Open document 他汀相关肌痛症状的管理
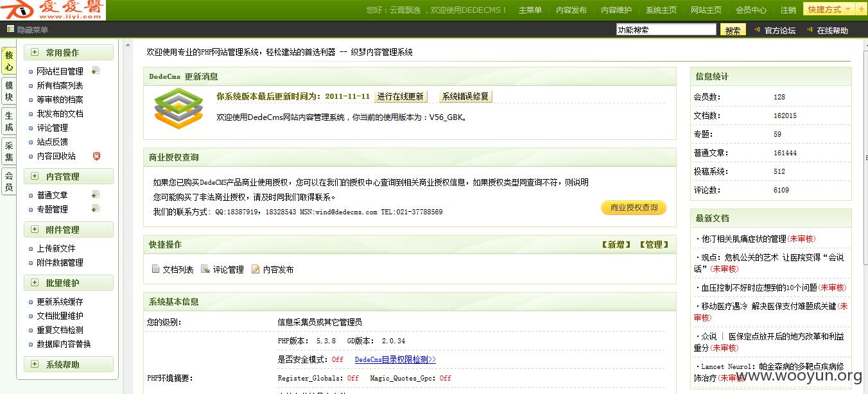The image size is (868, 394). tap(743, 239)
